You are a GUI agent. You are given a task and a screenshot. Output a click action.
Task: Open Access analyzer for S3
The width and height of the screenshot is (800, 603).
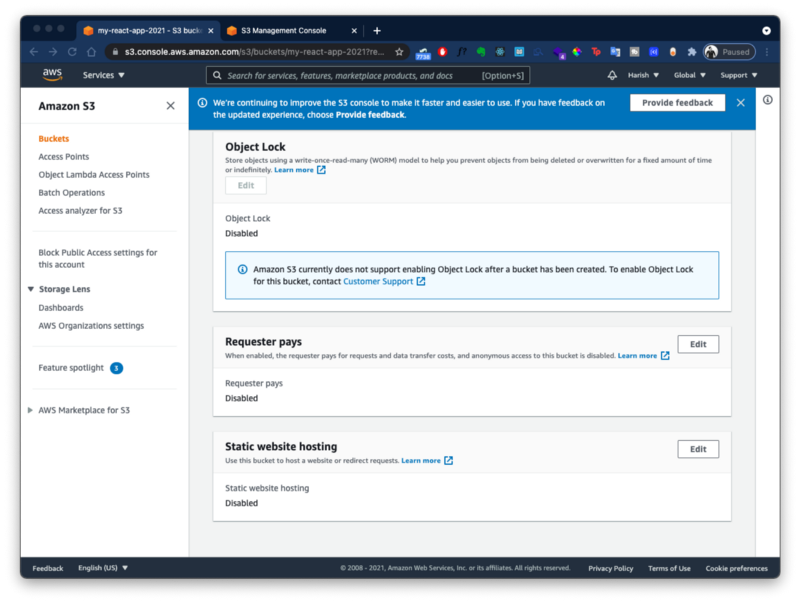coord(80,211)
